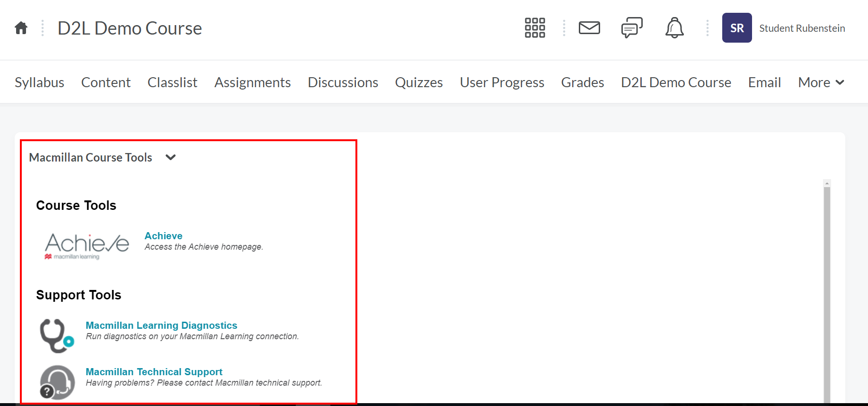The height and width of the screenshot is (406, 868).
Task: Open Macmillan Learning Diagnostics link
Action: point(161,325)
